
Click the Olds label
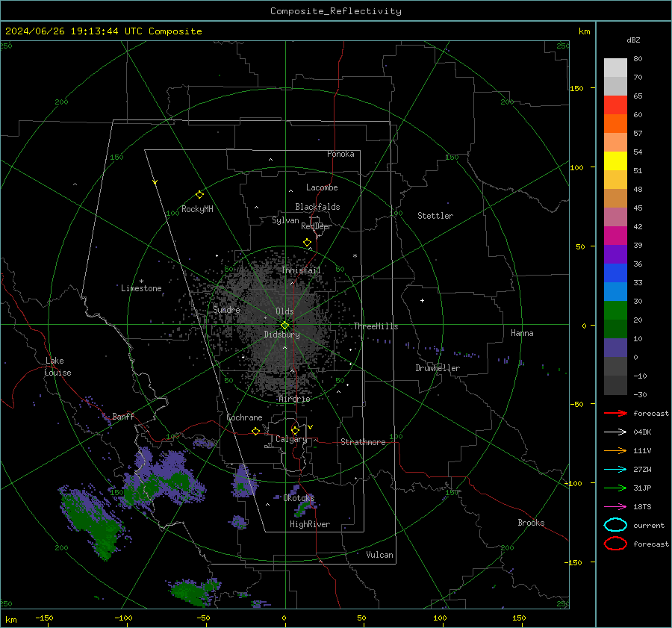(x=284, y=311)
